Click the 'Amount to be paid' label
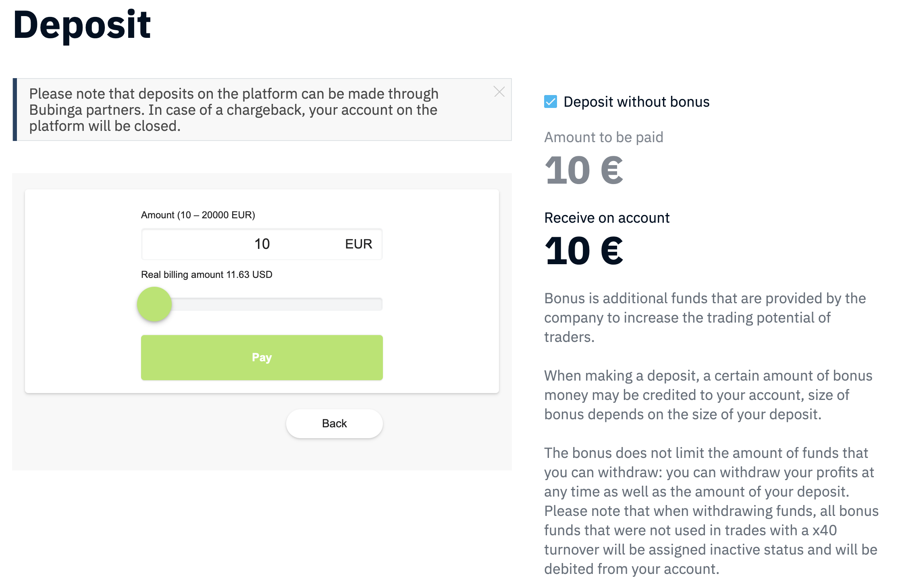This screenshot has width=898, height=588. pyautogui.click(x=603, y=137)
